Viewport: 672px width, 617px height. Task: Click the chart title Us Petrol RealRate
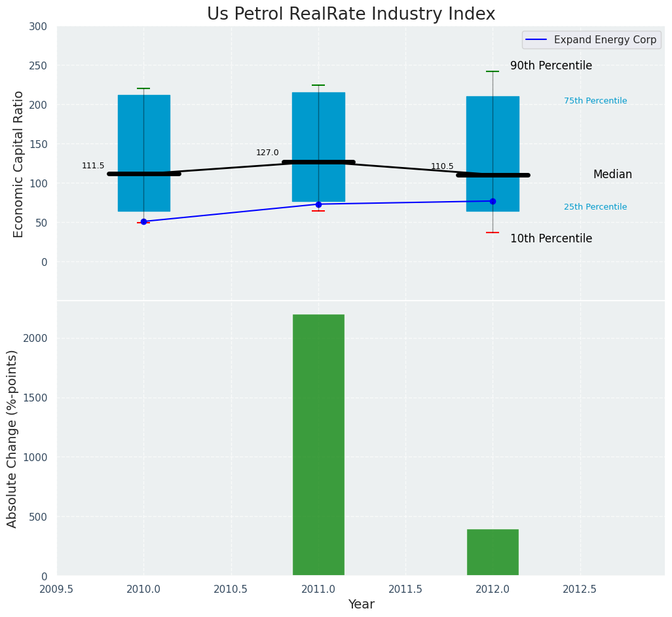point(351,14)
